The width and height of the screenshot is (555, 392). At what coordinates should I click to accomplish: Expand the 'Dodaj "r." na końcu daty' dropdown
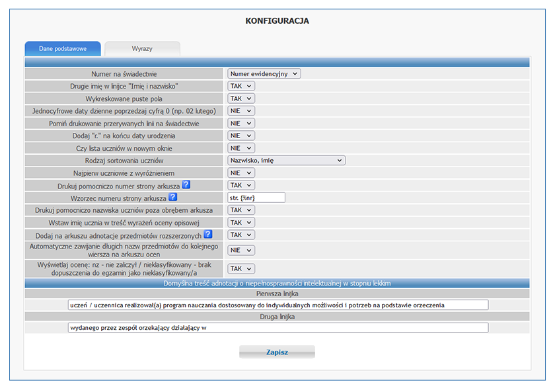(x=241, y=136)
